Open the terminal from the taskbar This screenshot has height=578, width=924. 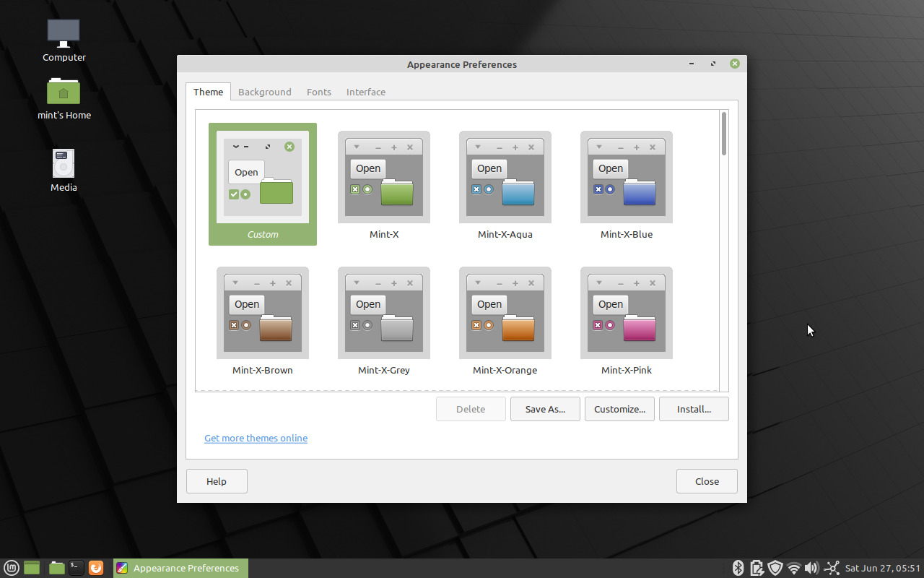tap(76, 568)
